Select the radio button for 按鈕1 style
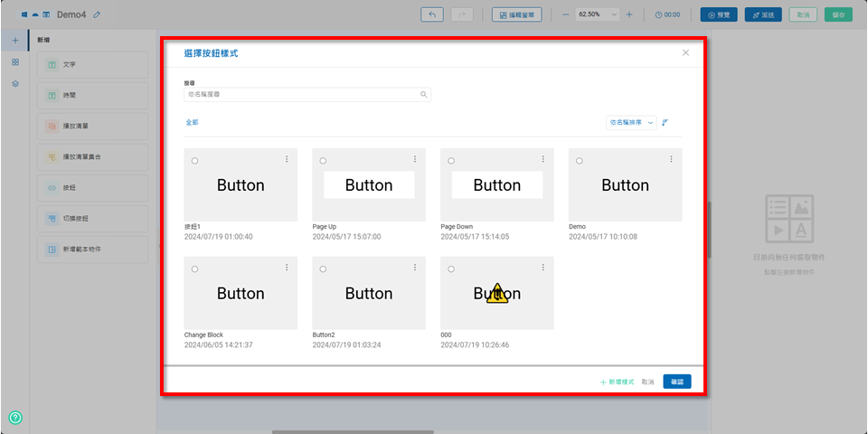Viewport: 868px width, 434px height. [x=194, y=161]
